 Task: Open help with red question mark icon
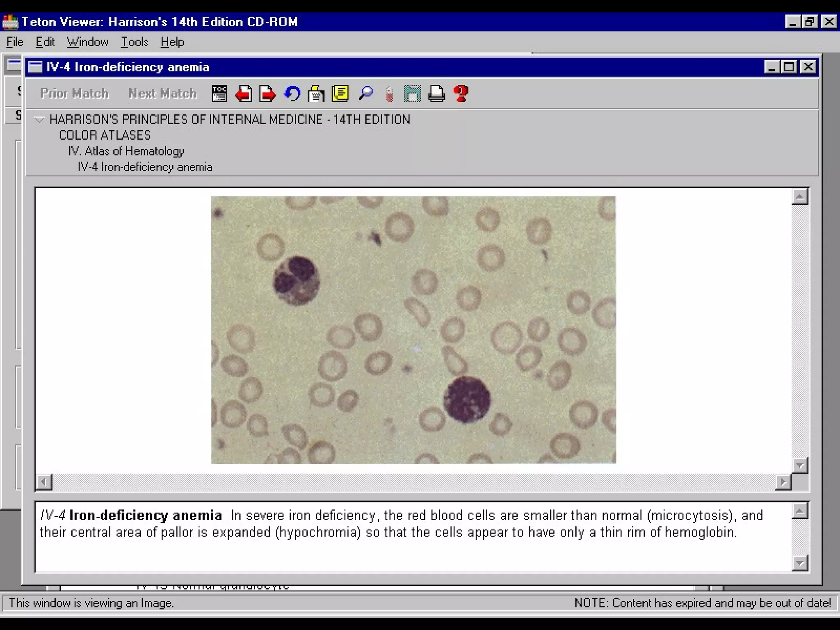461,94
